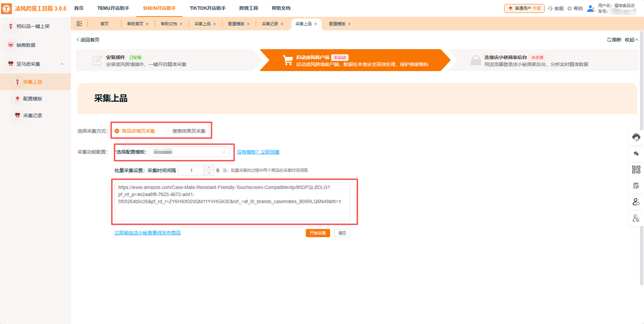Image resolution: width=644 pixels, height=324 pixels.
Task: Click the 立即创建 link
Action: tap(269, 151)
